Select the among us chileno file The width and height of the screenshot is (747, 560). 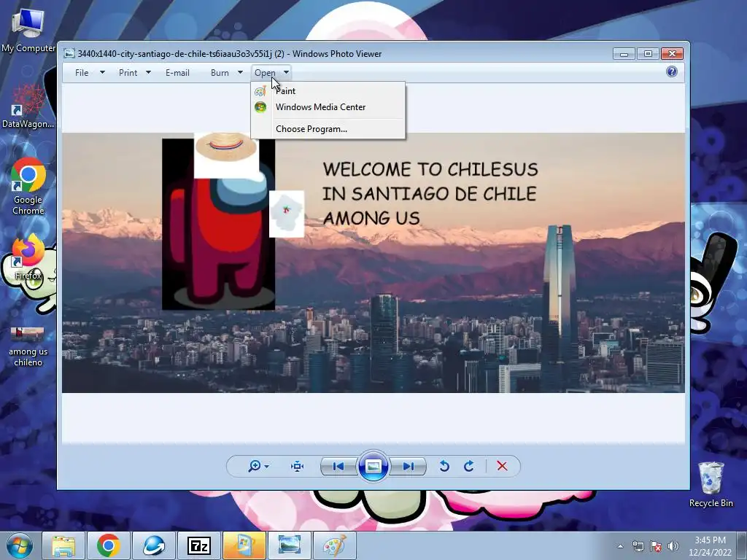(x=28, y=346)
